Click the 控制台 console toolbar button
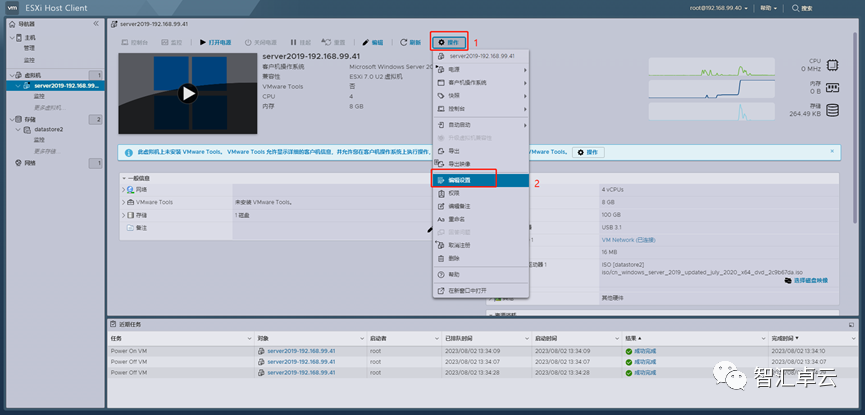The height and width of the screenshot is (415, 865). pyautogui.click(x=135, y=42)
